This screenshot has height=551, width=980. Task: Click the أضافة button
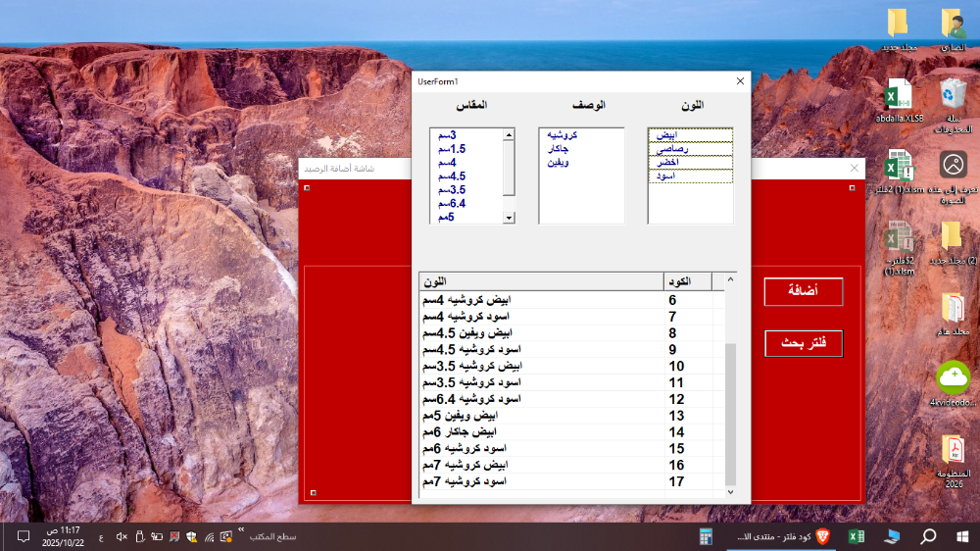[803, 291]
